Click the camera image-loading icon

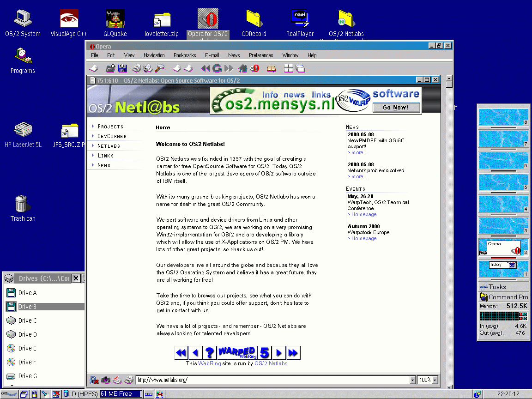tap(105, 380)
